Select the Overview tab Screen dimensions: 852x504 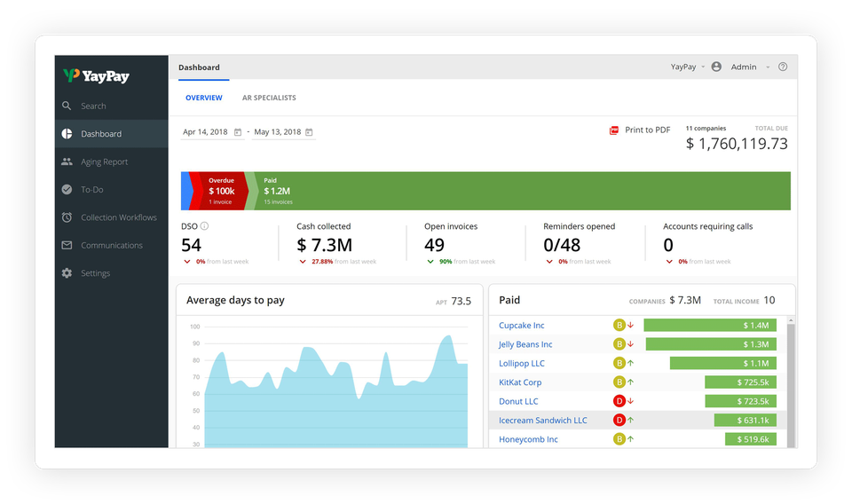tap(203, 98)
